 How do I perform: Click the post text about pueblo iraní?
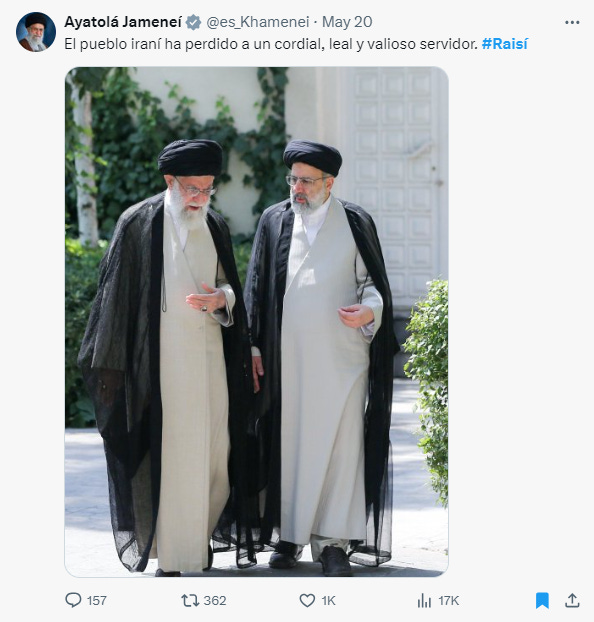(271, 44)
